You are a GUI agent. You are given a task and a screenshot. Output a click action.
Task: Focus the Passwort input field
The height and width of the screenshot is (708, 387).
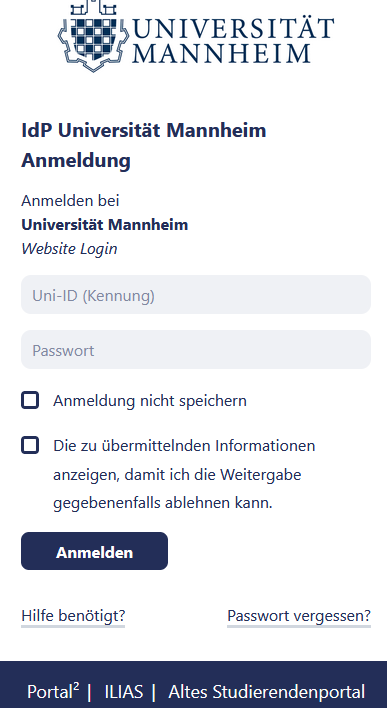[x=196, y=349]
